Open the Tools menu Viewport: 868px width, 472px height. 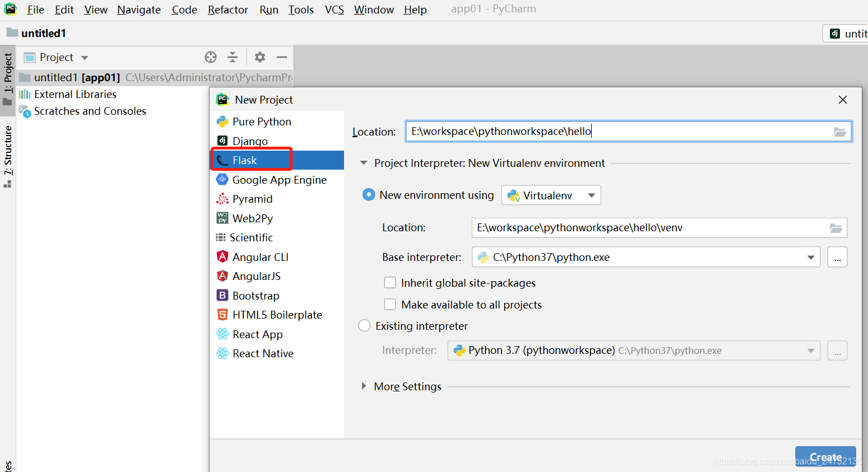click(x=301, y=10)
